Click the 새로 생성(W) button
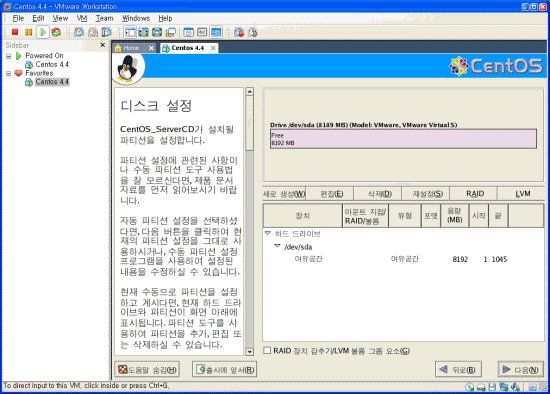The width and height of the screenshot is (550, 394). coord(284,194)
